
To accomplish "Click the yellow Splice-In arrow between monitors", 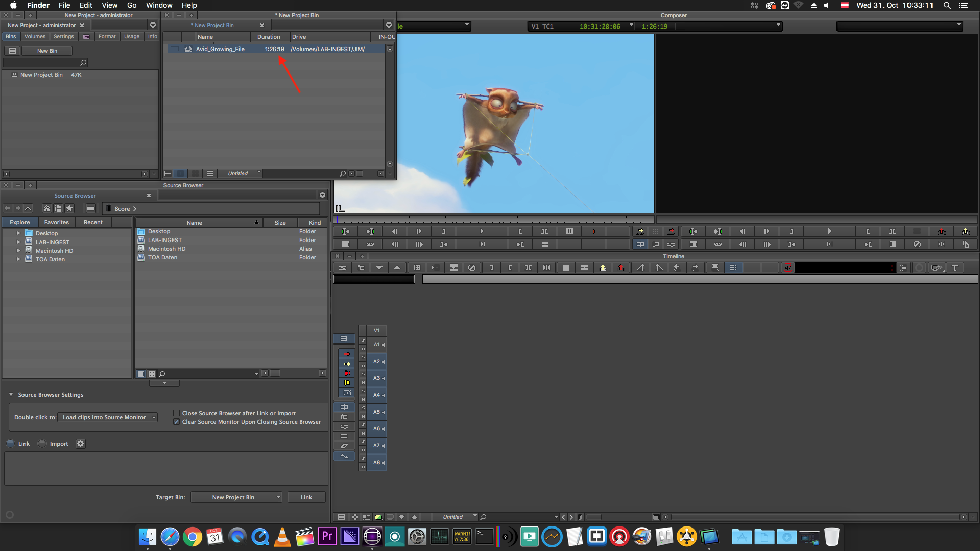I will (640, 231).
